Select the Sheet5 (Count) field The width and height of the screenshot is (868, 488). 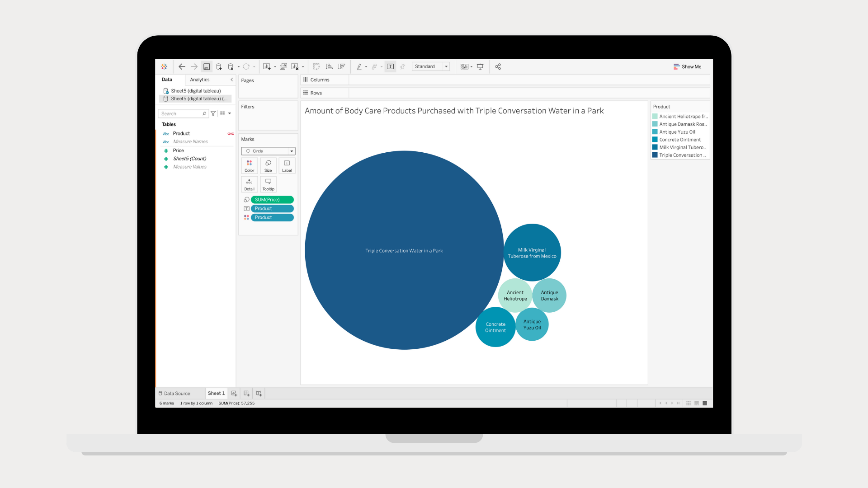pos(189,159)
